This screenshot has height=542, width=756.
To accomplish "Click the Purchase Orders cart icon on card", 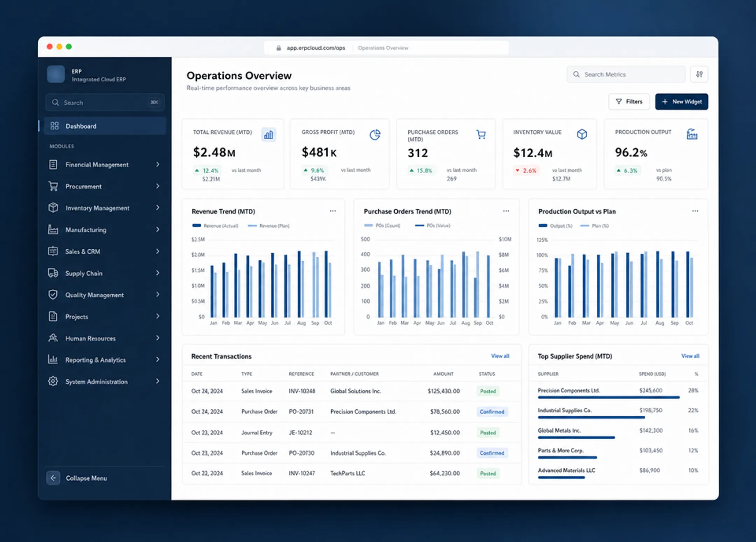I will click(481, 134).
